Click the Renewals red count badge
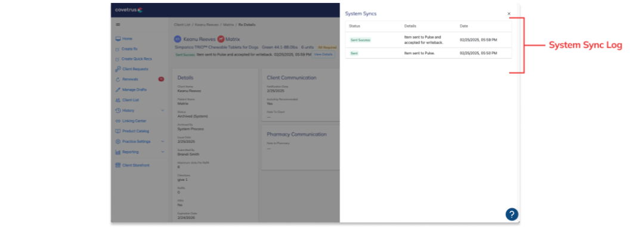 coord(161,79)
